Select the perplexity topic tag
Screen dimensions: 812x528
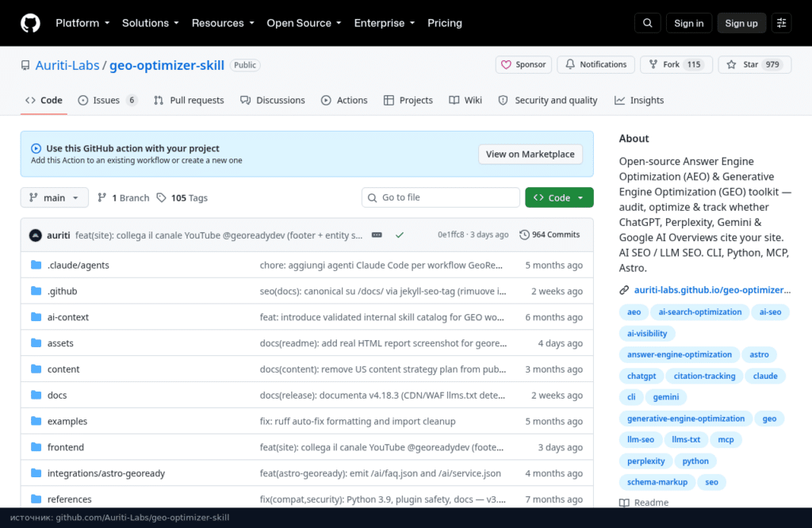[x=645, y=461]
